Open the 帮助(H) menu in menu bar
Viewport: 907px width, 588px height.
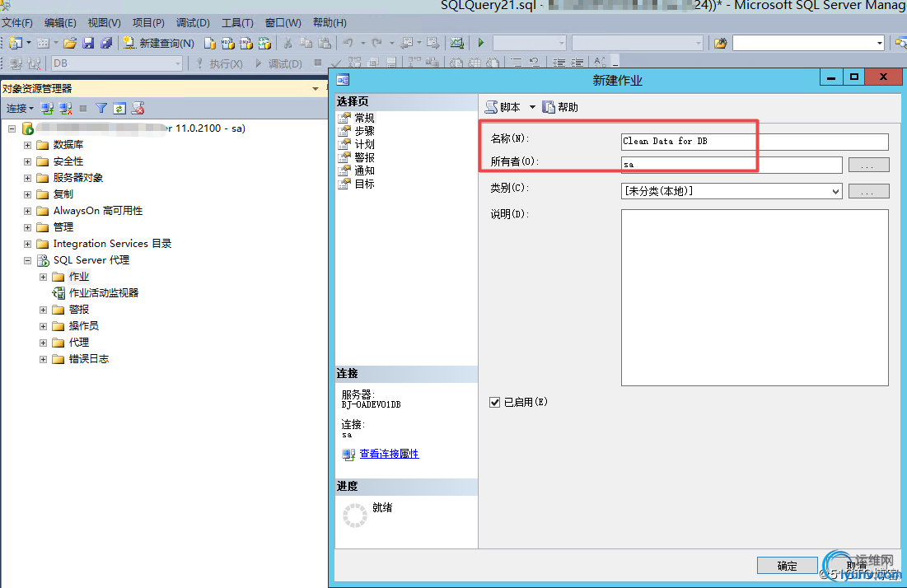(x=330, y=22)
